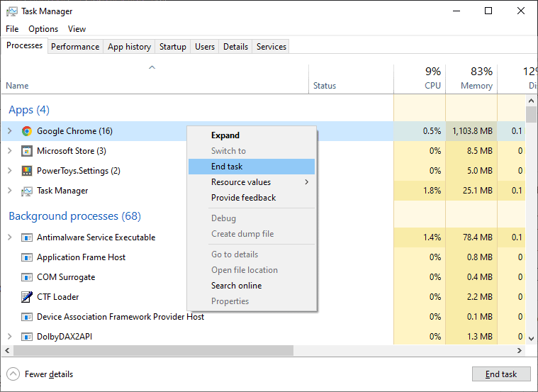538x392 pixels.
Task: Open the Options menu
Action: point(43,29)
